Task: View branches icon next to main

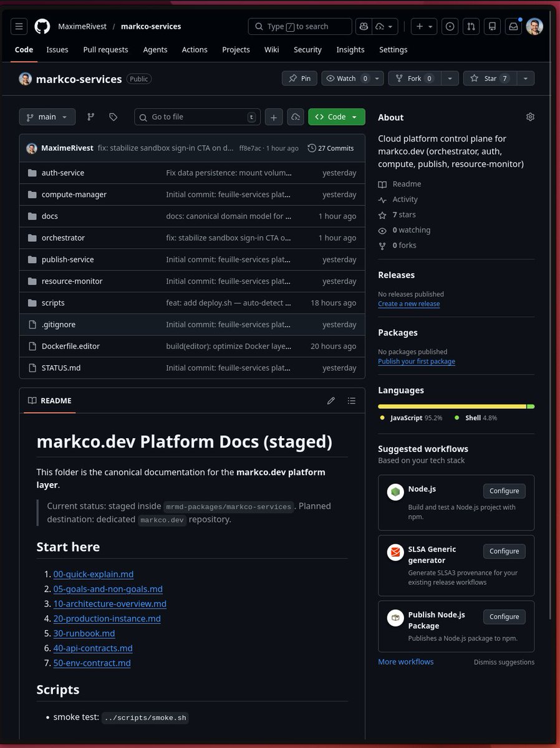Action: [91, 117]
